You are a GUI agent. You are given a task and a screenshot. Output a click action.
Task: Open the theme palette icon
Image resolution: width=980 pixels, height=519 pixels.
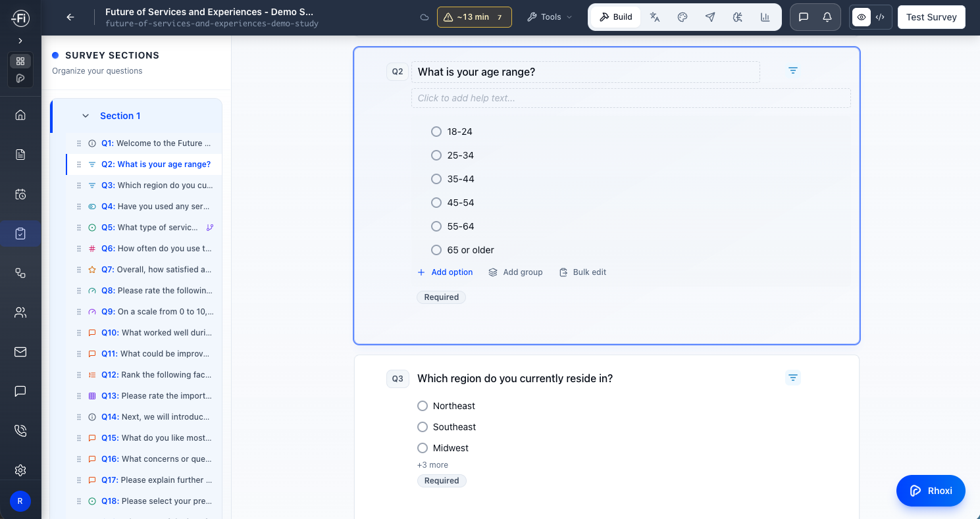683,17
